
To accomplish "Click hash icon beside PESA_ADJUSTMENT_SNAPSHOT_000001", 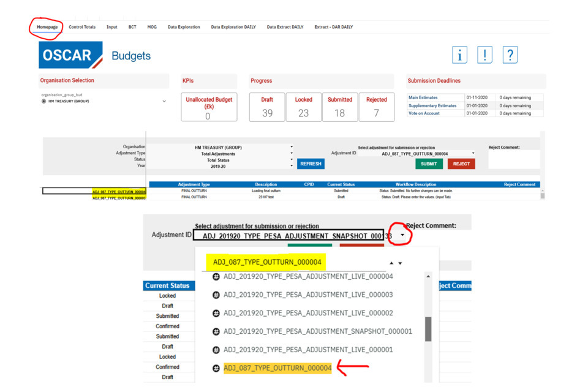I will [x=216, y=331].
